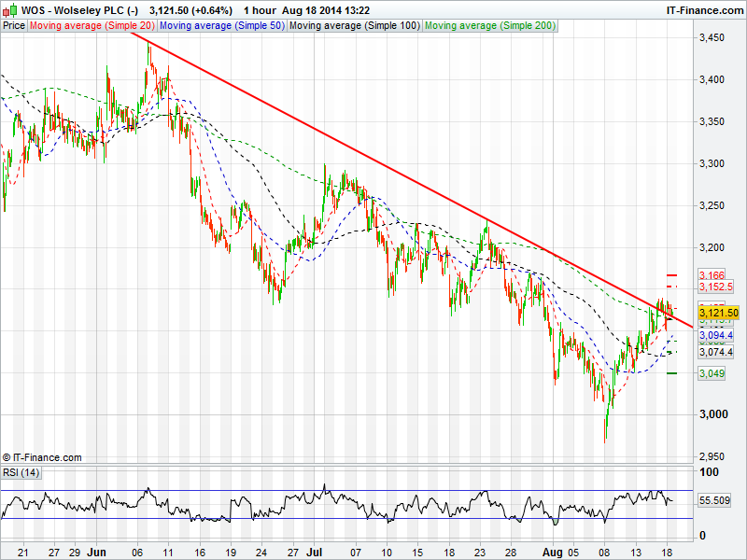
Task: Click the Moving average (Simple 200) label
Action: [489, 26]
